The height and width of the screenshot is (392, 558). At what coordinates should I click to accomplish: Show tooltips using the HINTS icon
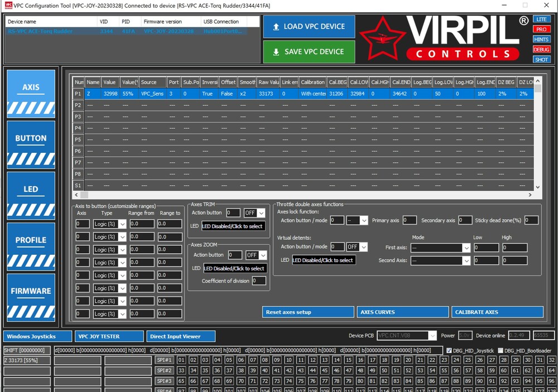click(x=541, y=39)
